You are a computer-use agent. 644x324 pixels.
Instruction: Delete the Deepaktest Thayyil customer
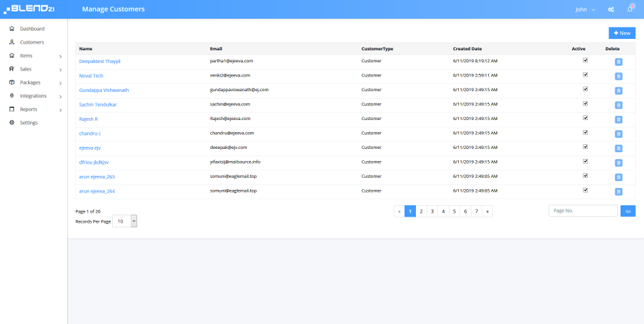pos(619,62)
